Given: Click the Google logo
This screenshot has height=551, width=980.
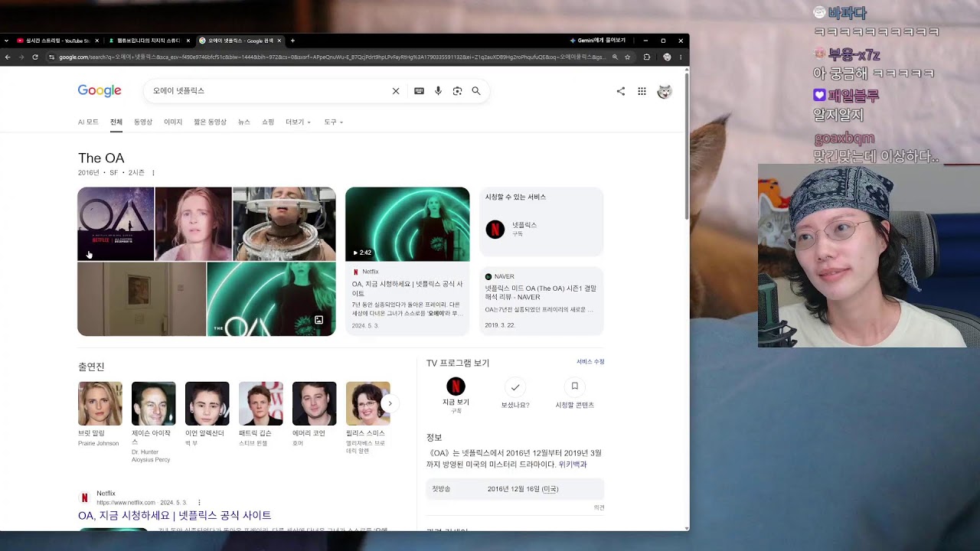Looking at the screenshot, I should (100, 91).
